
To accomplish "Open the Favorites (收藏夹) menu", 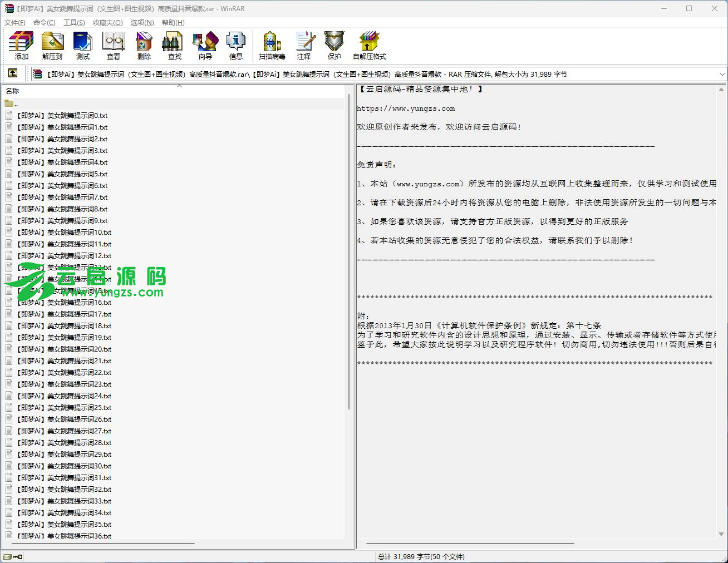I will 107,23.
